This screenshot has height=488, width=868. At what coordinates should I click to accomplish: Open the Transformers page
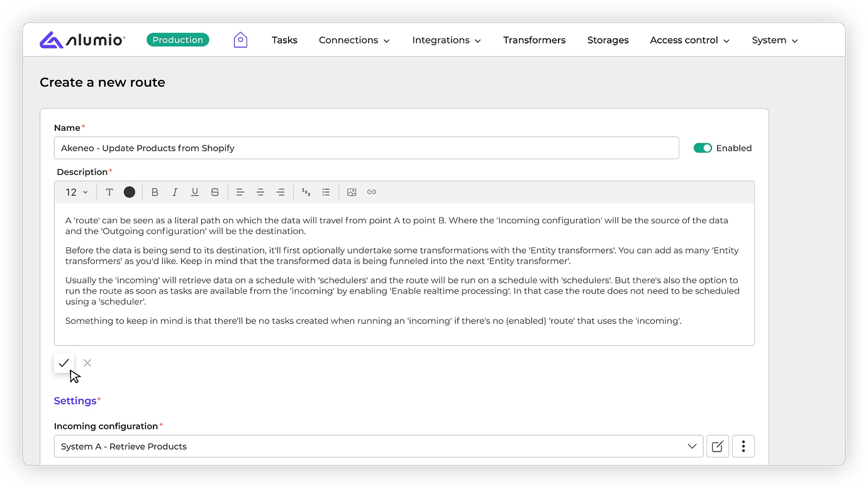coord(534,40)
